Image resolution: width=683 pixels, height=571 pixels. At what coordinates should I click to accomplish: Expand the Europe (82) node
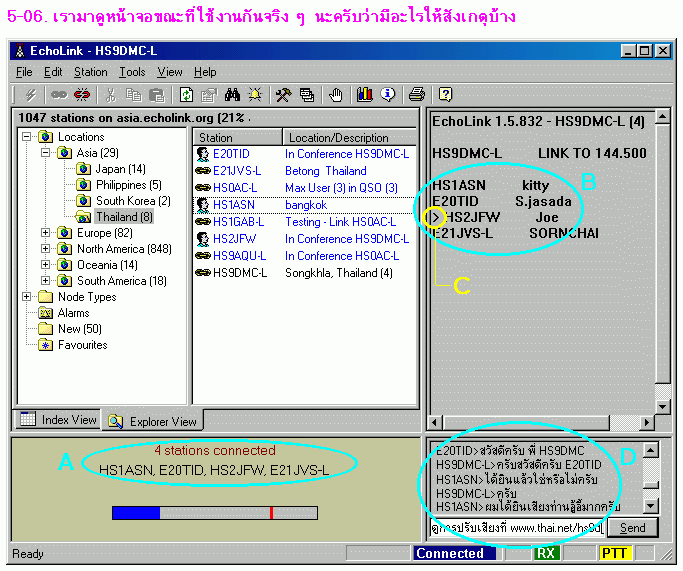tap(45, 233)
